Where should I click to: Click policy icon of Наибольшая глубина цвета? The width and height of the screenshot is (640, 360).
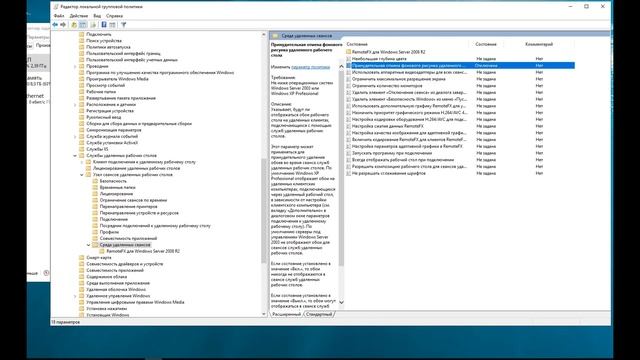(348, 59)
